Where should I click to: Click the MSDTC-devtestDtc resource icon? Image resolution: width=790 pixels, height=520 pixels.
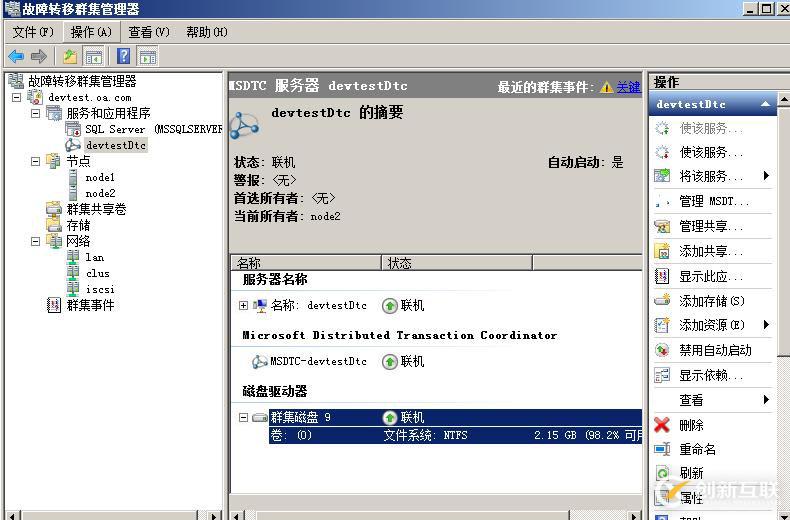259,361
